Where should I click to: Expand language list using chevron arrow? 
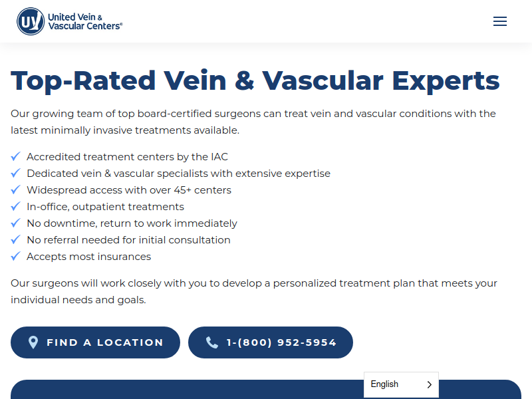tap(429, 384)
